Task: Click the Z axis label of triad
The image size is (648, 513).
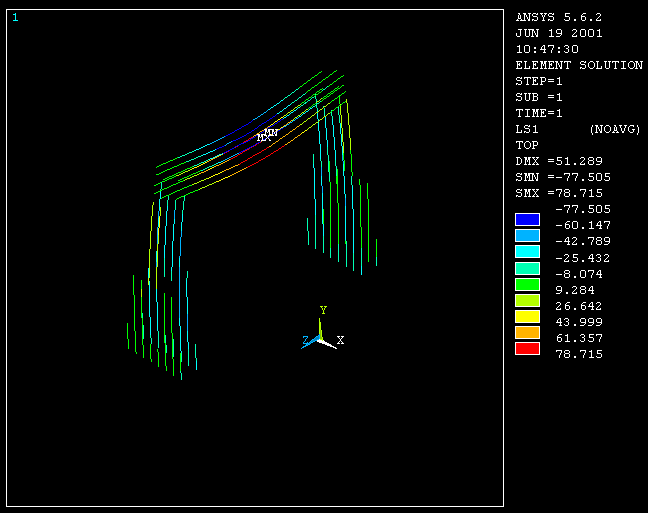Action: tap(306, 341)
